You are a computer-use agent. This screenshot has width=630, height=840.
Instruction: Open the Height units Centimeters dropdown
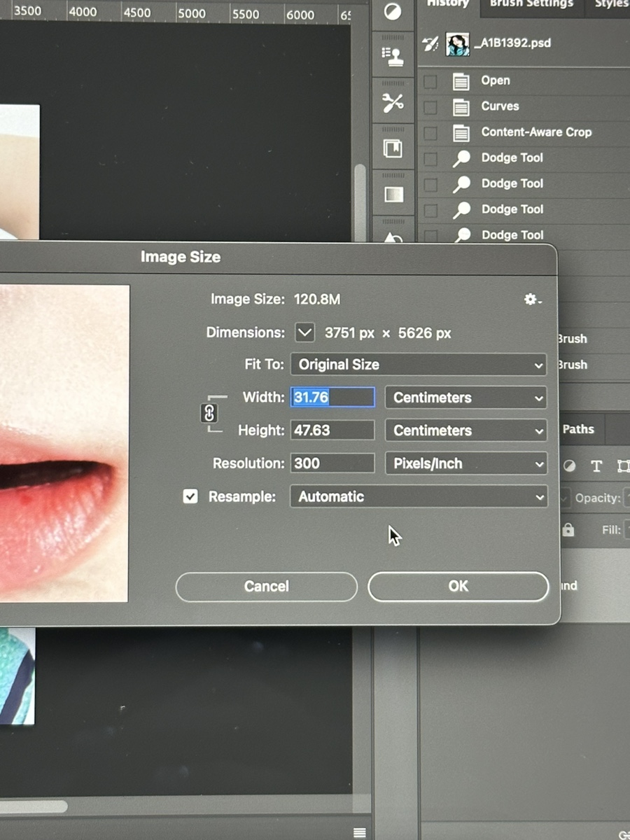(466, 430)
